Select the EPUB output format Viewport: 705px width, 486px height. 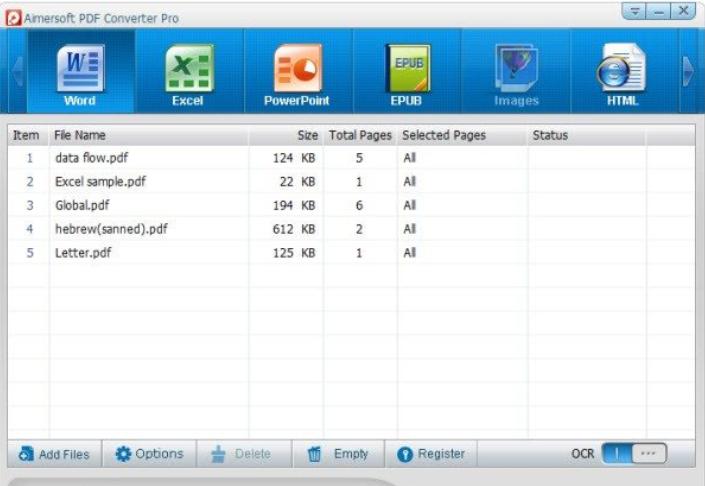pos(407,71)
